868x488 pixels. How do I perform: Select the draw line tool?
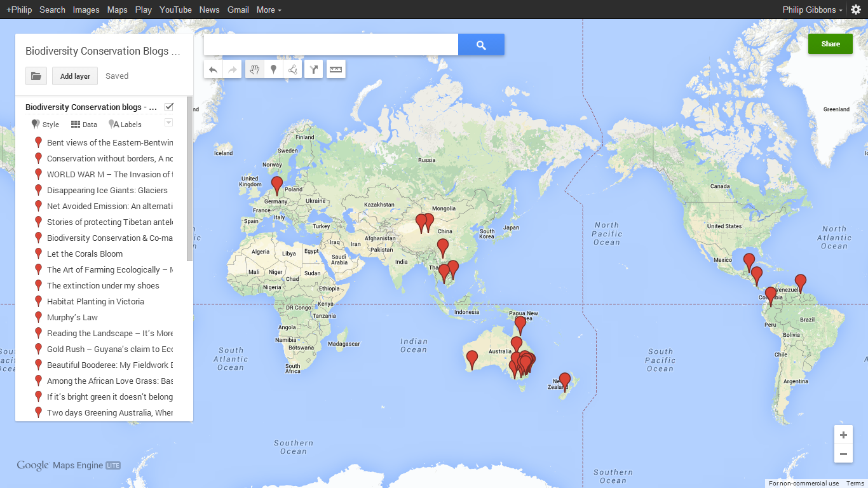click(293, 70)
